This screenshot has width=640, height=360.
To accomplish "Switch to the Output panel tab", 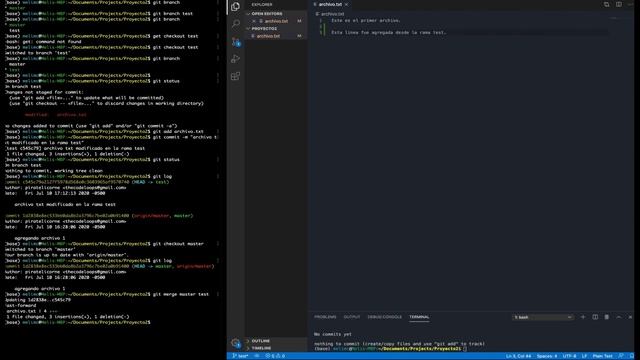I will tap(352, 317).
